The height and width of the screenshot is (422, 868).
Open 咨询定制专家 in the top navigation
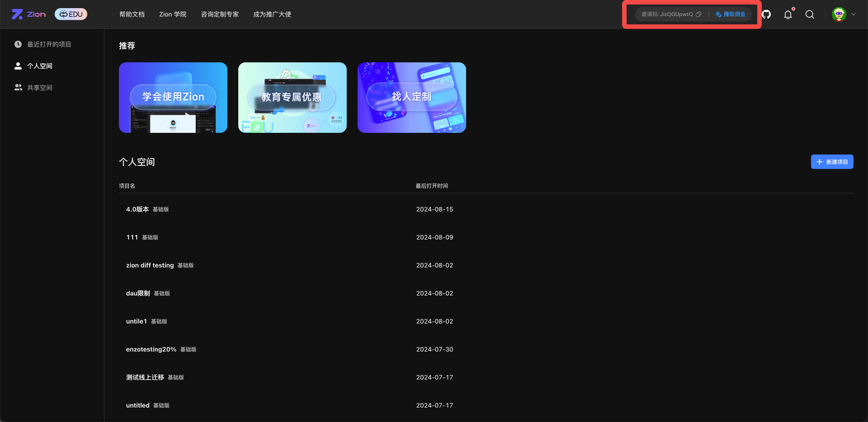(x=220, y=14)
